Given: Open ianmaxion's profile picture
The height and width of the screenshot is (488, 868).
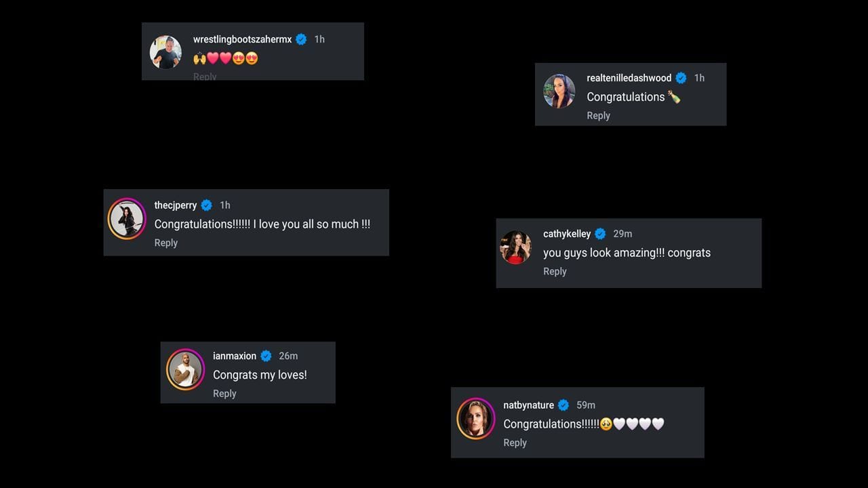Looking at the screenshot, I should pyautogui.click(x=185, y=370).
